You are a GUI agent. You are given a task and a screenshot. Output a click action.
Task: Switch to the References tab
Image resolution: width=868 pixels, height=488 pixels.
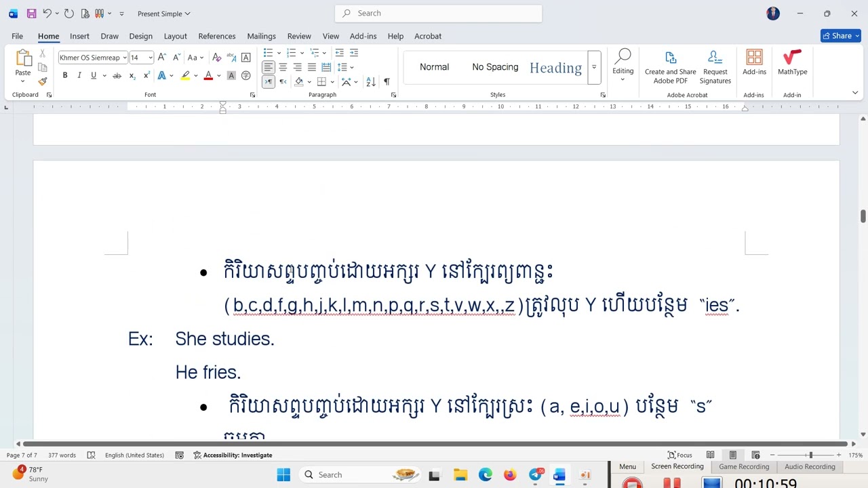(217, 36)
